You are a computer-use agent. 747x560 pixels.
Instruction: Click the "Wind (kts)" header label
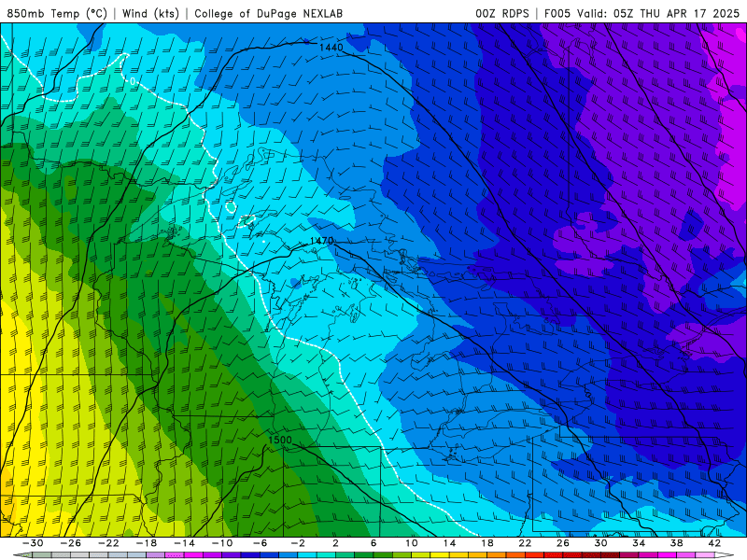150,14
